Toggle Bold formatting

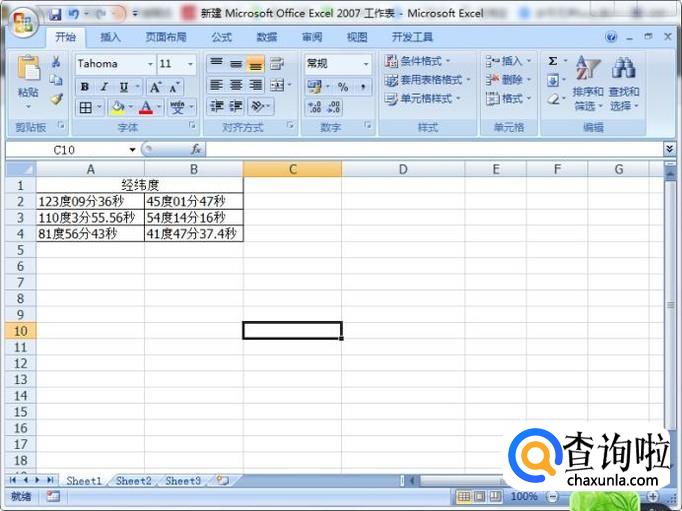pos(86,87)
